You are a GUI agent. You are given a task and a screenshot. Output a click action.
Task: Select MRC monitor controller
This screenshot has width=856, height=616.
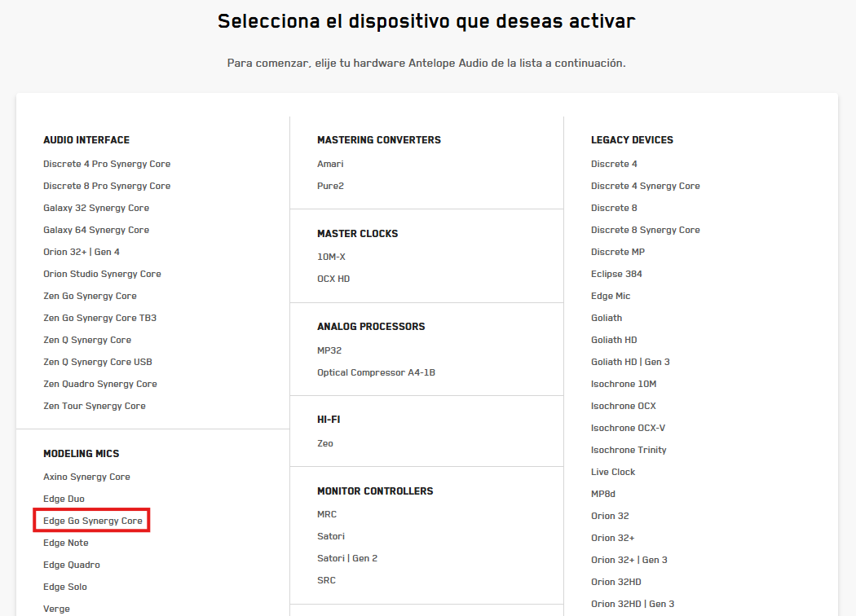point(327,514)
